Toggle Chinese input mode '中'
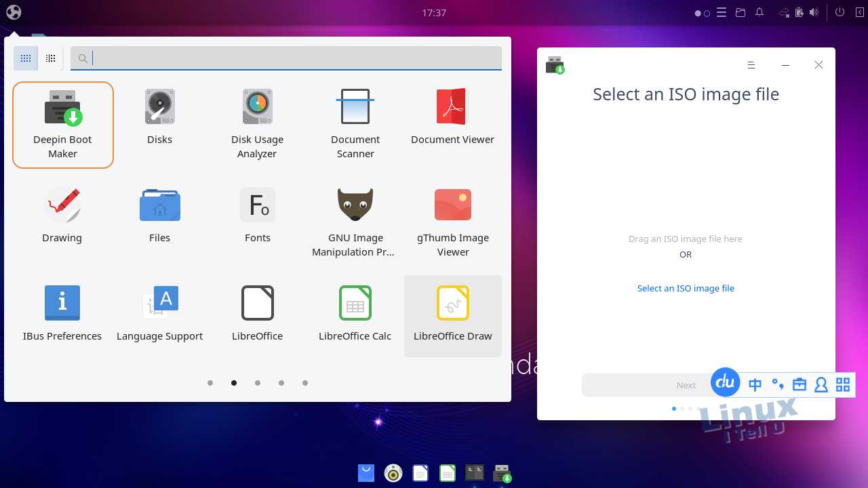 point(755,385)
